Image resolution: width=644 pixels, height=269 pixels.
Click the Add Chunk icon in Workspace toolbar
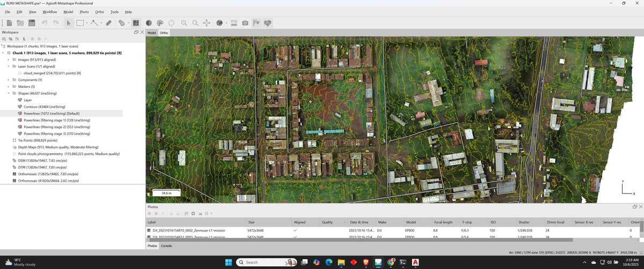pos(5,39)
